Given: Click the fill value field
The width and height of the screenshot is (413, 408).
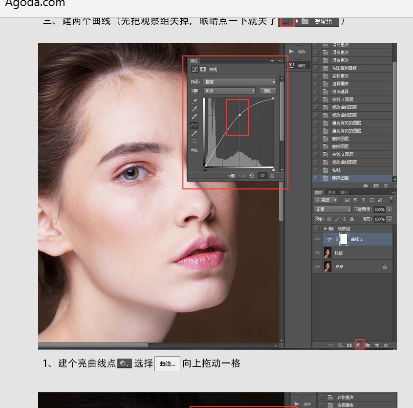Looking at the screenshot, I should tap(379, 219).
